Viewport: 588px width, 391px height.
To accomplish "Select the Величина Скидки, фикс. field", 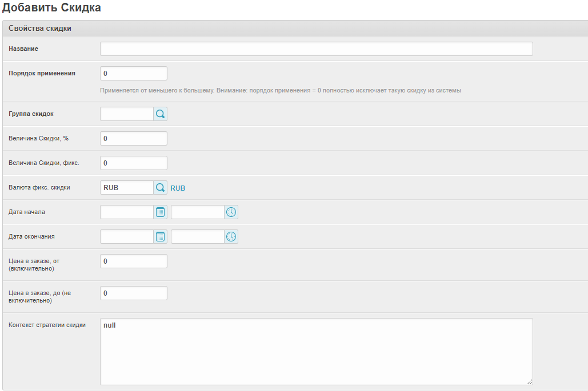I will tap(133, 163).
